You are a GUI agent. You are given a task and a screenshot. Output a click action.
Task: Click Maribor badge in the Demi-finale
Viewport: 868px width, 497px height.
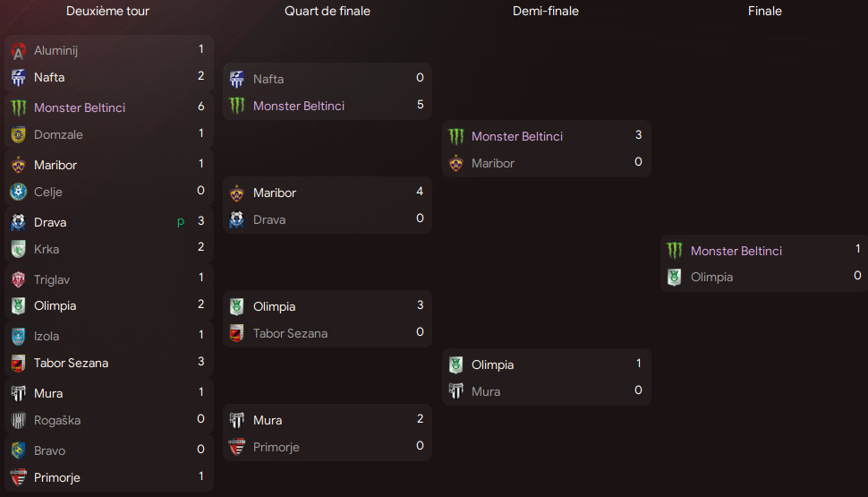click(456, 163)
